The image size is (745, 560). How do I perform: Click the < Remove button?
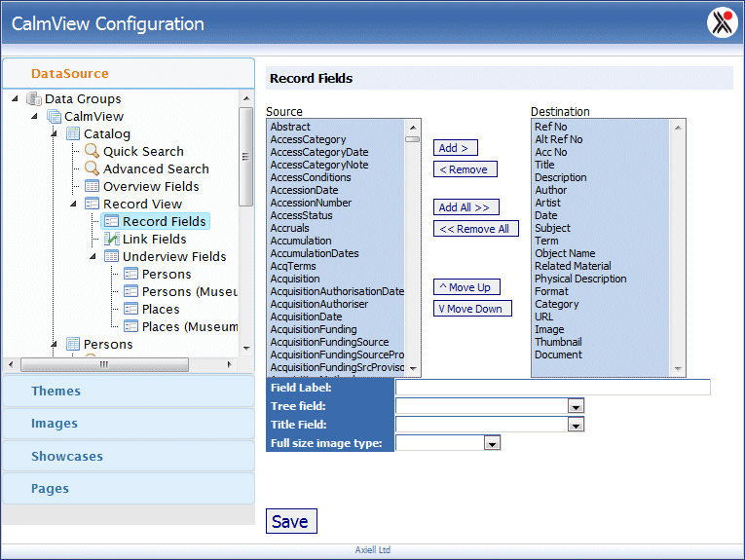pos(466,169)
